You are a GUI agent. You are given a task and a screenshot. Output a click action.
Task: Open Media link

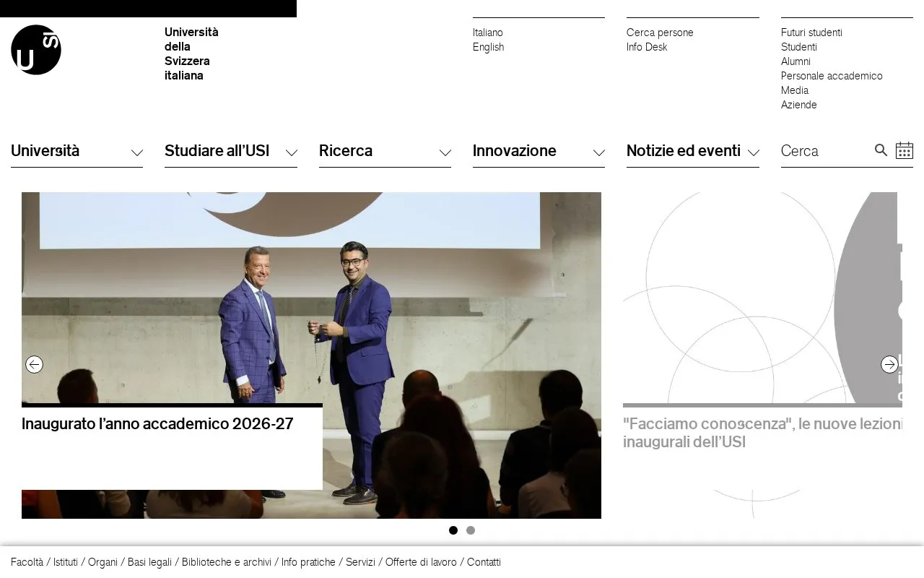(x=795, y=90)
